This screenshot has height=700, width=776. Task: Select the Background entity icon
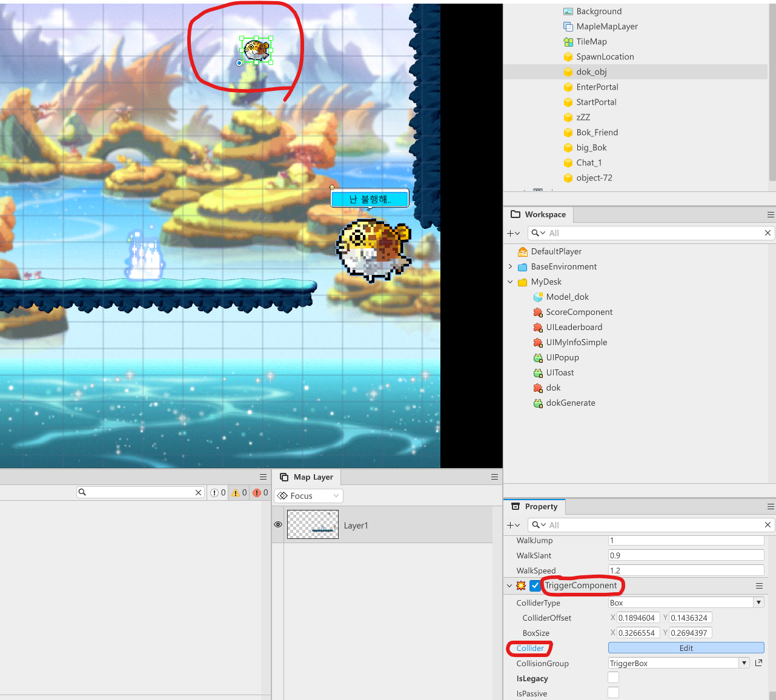click(568, 12)
